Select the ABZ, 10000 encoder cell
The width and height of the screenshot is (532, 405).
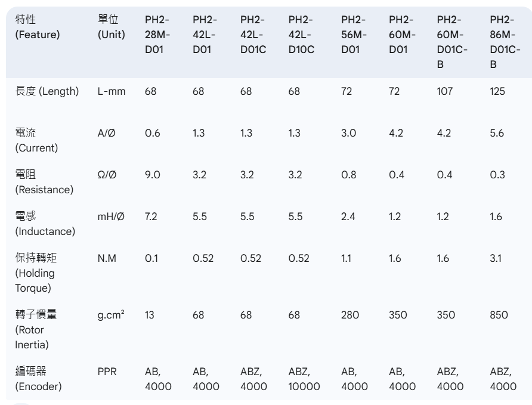click(x=304, y=379)
